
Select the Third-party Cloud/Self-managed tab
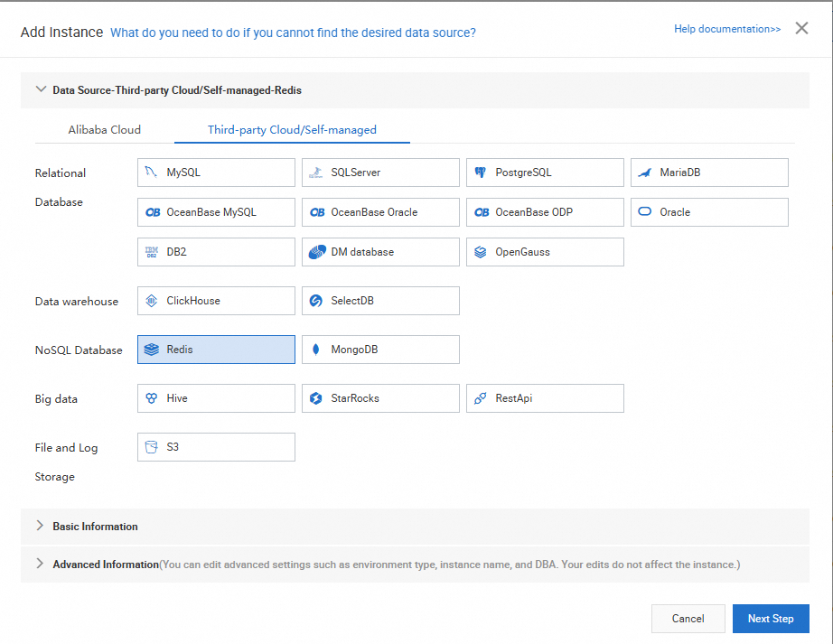point(292,129)
